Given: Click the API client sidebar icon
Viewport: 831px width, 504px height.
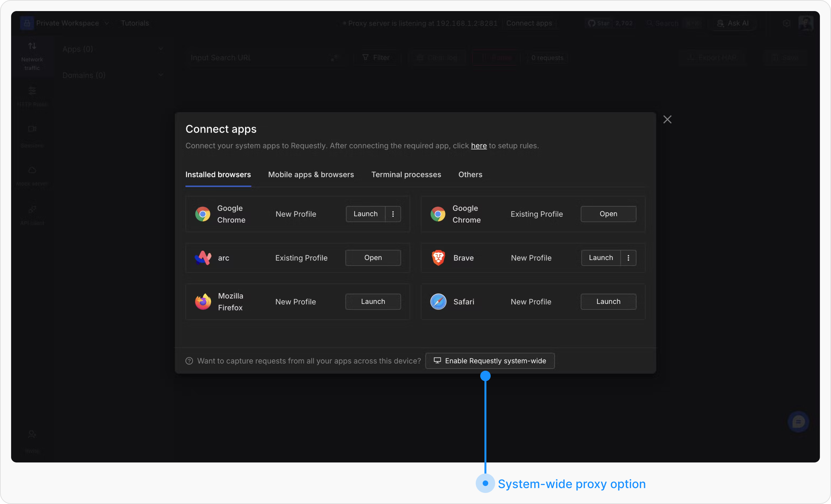Looking at the screenshot, I should pos(32,209).
